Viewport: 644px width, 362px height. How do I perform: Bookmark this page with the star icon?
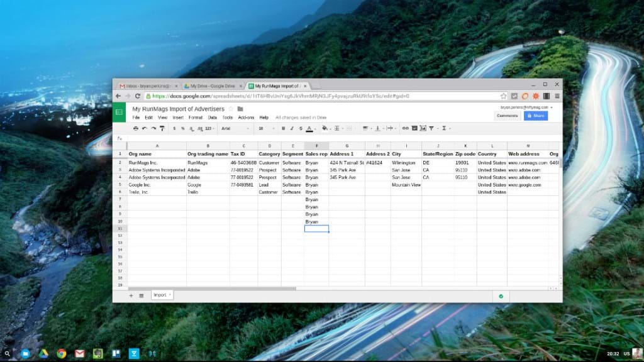pos(504,96)
